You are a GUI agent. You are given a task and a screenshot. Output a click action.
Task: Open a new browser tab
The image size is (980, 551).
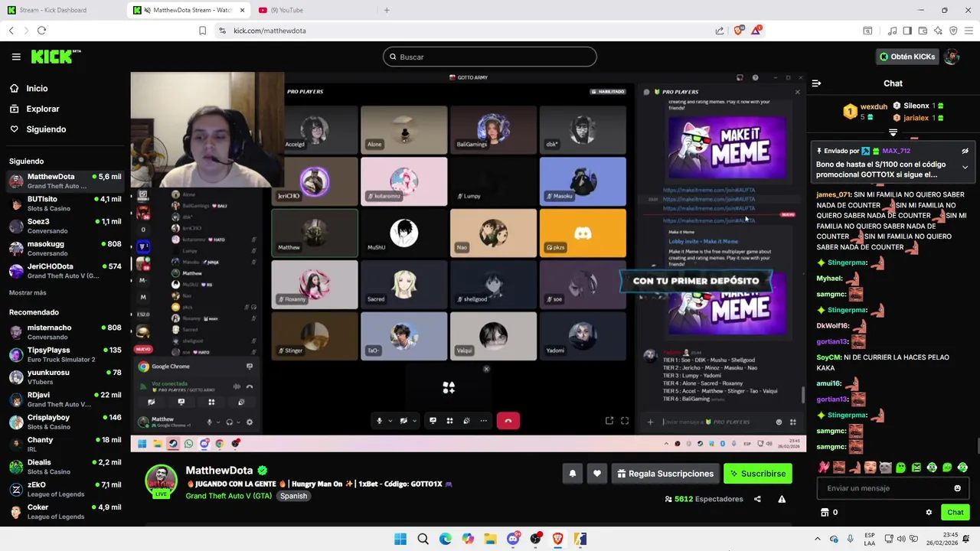(387, 10)
